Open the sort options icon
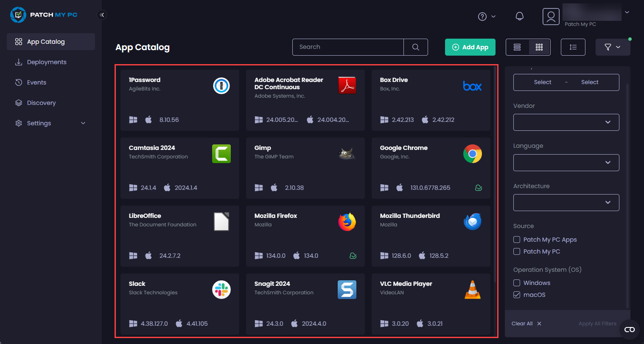This screenshot has width=644, height=344. 573,47
